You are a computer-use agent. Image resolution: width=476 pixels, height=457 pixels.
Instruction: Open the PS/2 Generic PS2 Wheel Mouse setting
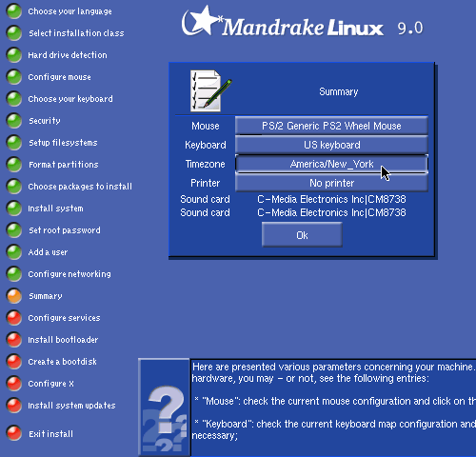[x=331, y=126]
